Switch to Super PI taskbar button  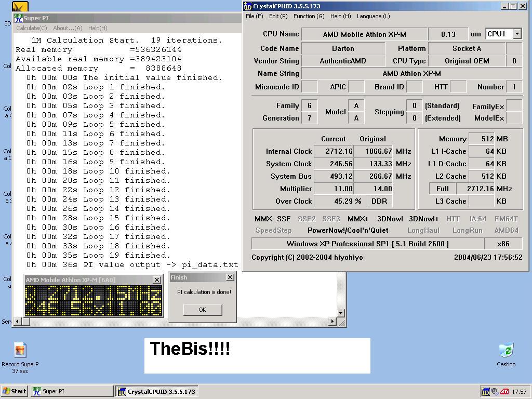72,391
